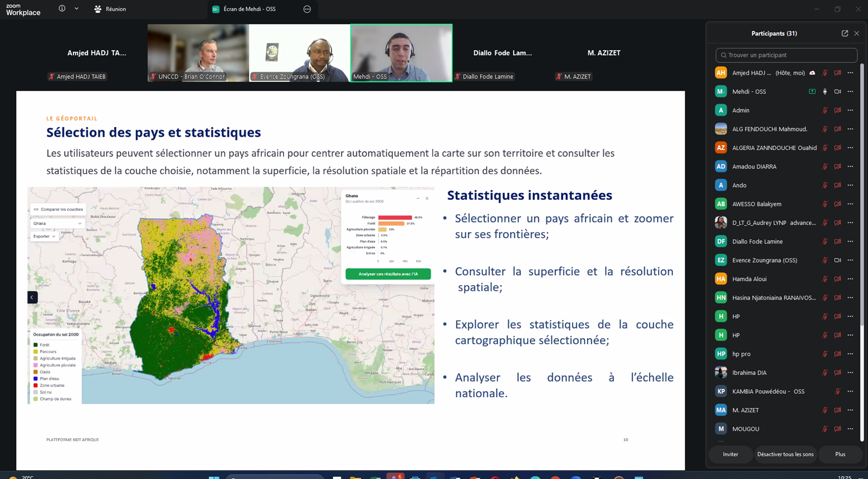868x479 pixels.
Task: Click the muted mic icon for Hamda Aloui
Action: 825,279
